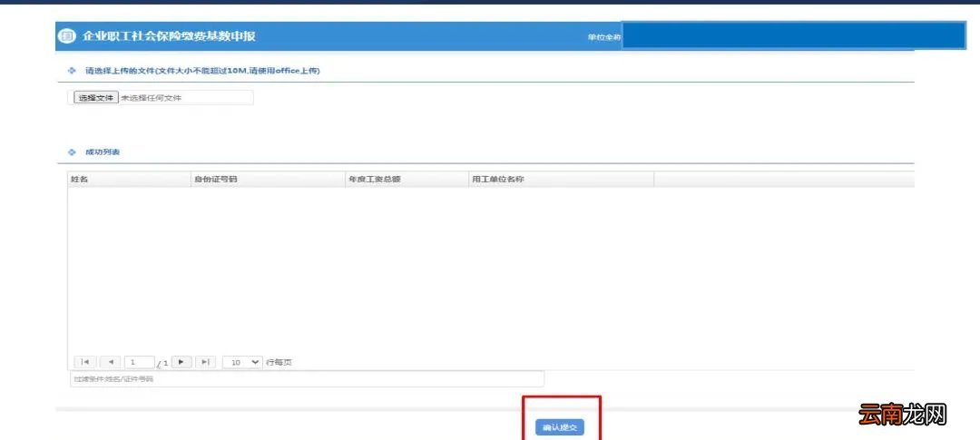Image resolution: width=980 pixels, height=440 pixels.
Task: Focus the 姓名/证件号码 filter input box
Action: (x=307, y=379)
